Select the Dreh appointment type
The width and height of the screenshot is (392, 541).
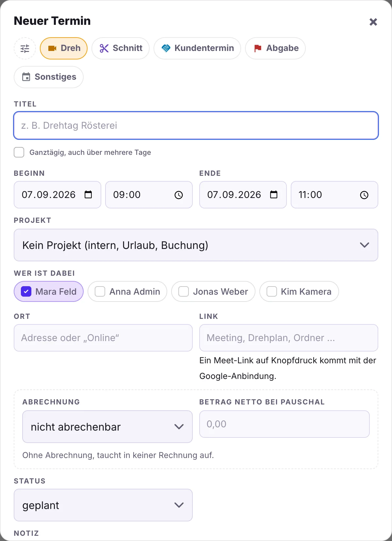tap(64, 48)
